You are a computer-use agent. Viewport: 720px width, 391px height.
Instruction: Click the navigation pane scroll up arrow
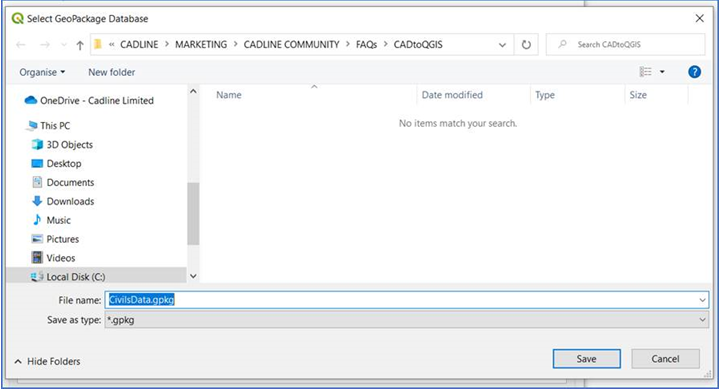coord(193,91)
